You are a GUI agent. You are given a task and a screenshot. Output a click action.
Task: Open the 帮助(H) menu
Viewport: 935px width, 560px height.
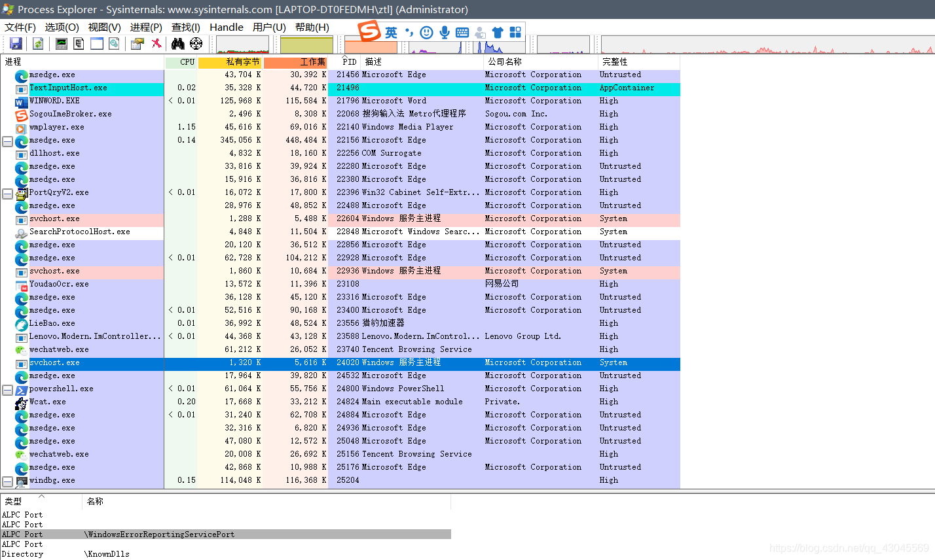pyautogui.click(x=312, y=27)
